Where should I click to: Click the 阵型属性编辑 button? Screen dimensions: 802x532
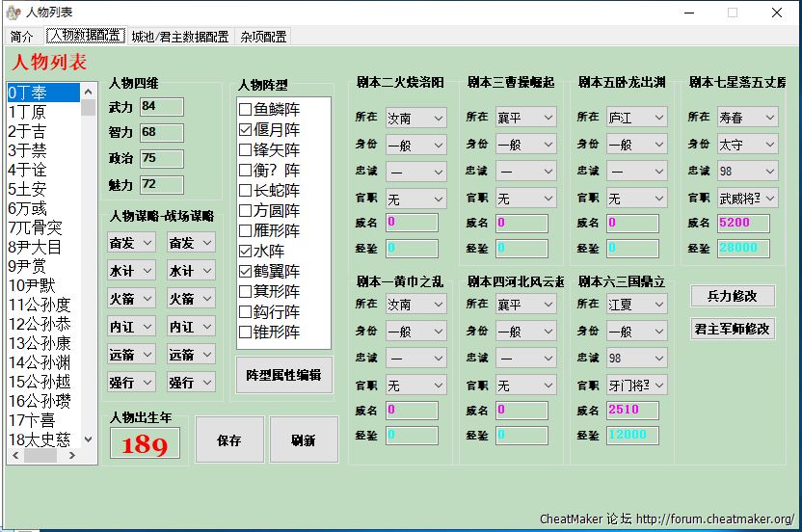tap(283, 375)
